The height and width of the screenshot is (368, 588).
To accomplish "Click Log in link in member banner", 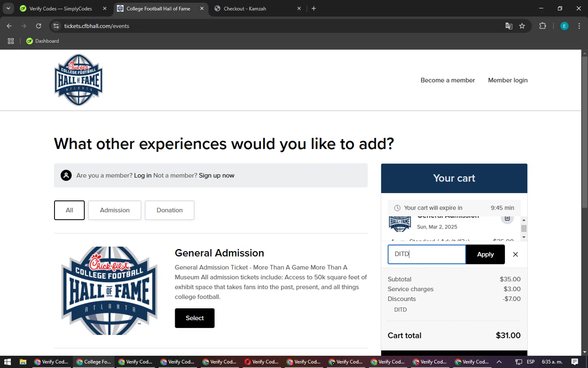I will (143, 175).
